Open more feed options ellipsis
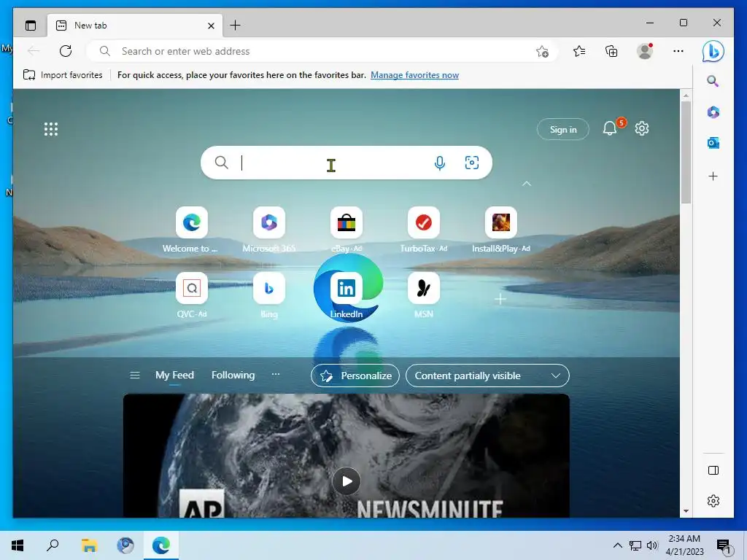The image size is (747, 560). tap(275, 374)
